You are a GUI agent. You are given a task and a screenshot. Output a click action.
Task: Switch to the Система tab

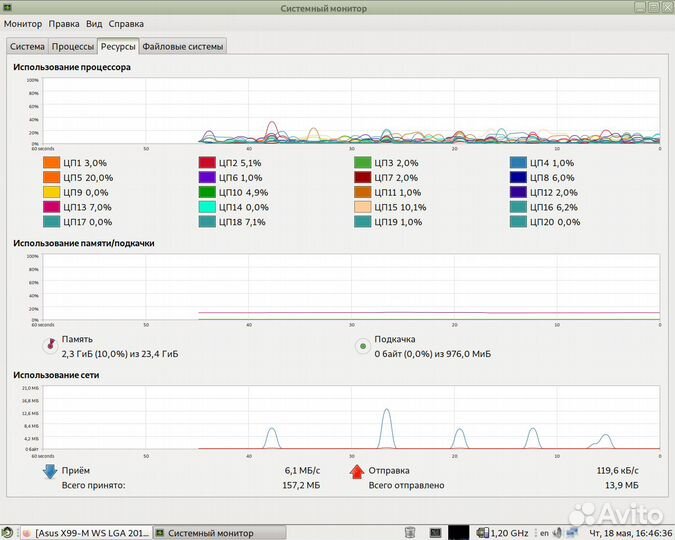(27, 46)
